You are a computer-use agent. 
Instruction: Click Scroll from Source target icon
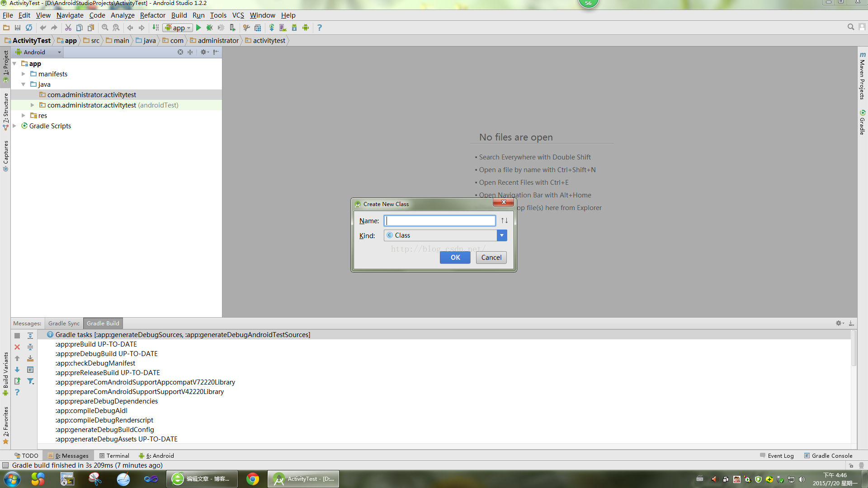(x=180, y=52)
